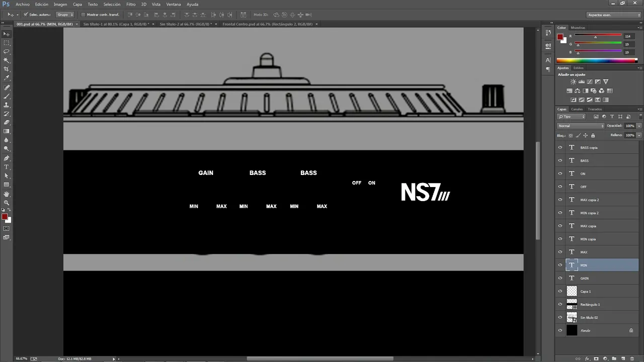The width and height of the screenshot is (644, 362).
Task: Switch to Frontal Centro.psd tab
Action: coord(267,24)
